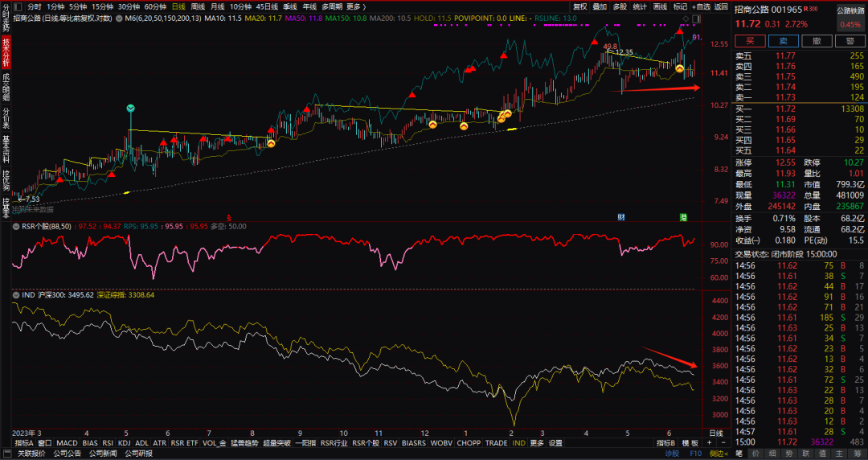Select 周线 weekly chart
The width and height of the screenshot is (868, 460).
[x=198, y=6]
